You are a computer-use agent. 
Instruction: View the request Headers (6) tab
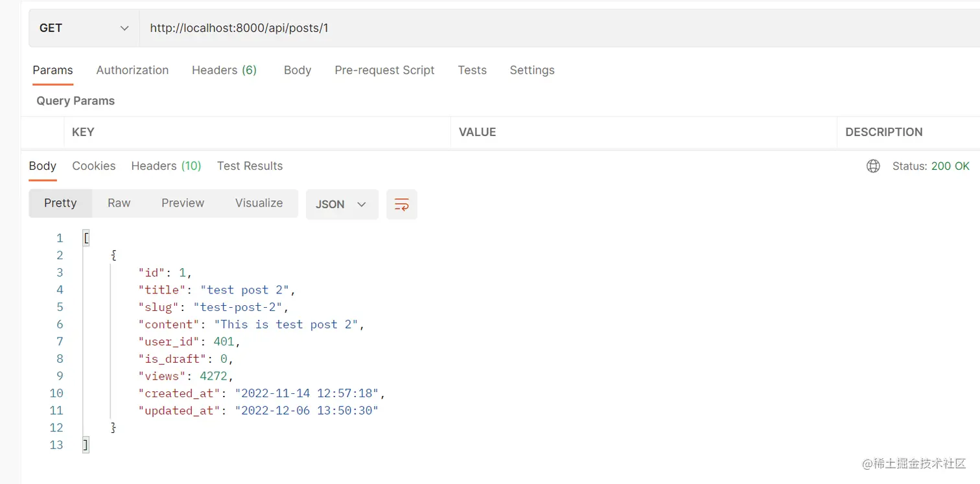[x=224, y=70]
